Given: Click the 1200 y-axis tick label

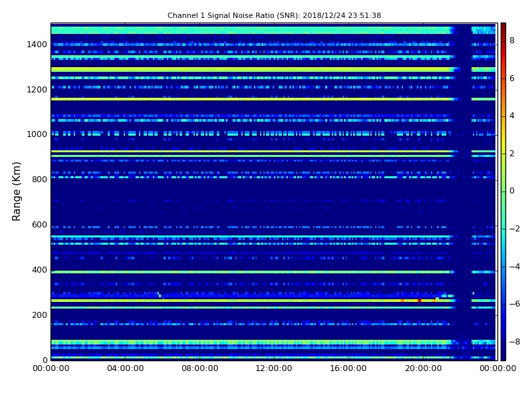Looking at the screenshot, I should [37, 90].
